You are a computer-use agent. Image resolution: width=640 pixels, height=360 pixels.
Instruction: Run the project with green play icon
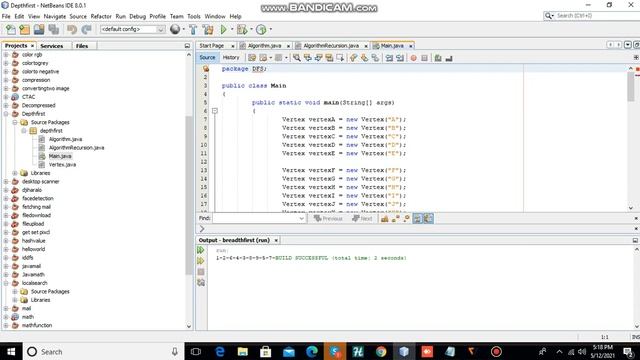click(x=223, y=29)
